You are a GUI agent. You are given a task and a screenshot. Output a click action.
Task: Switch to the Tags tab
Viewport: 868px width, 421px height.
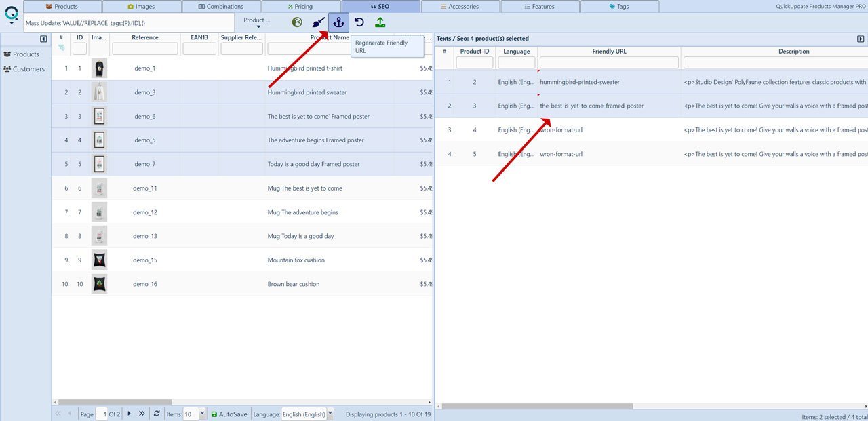pyautogui.click(x=619, y=6)
